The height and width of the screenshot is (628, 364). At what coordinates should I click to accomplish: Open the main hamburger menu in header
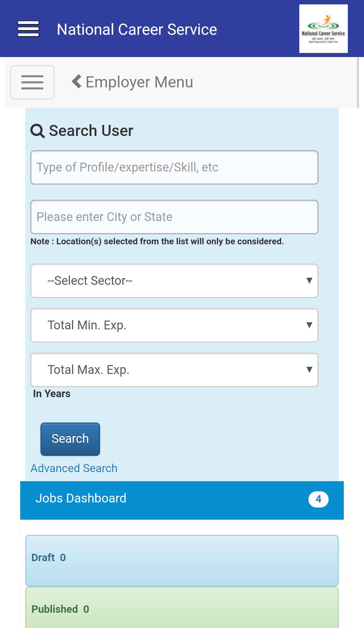28,29
